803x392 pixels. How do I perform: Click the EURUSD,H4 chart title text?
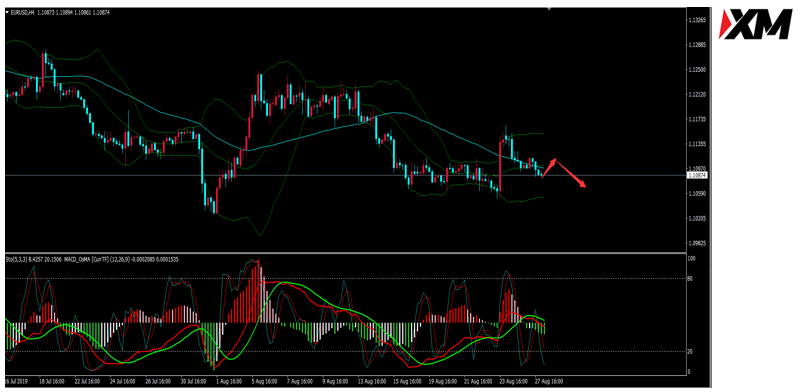click(x=22, y=12)
